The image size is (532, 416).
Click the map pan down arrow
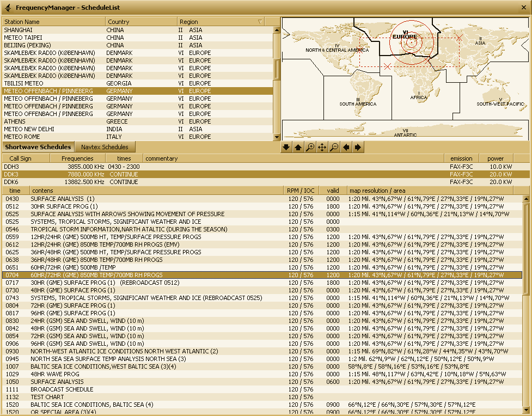pos(286,147)
